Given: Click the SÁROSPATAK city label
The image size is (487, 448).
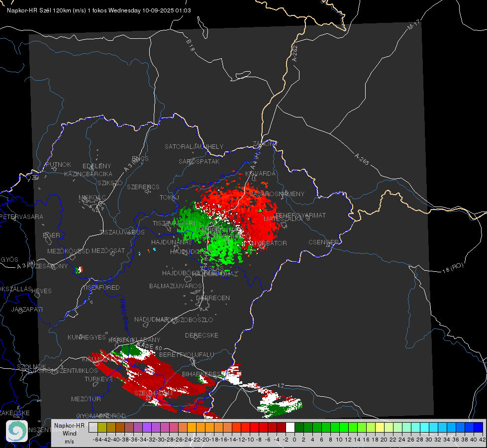Looking at the screenshot, I should (199, 161).
